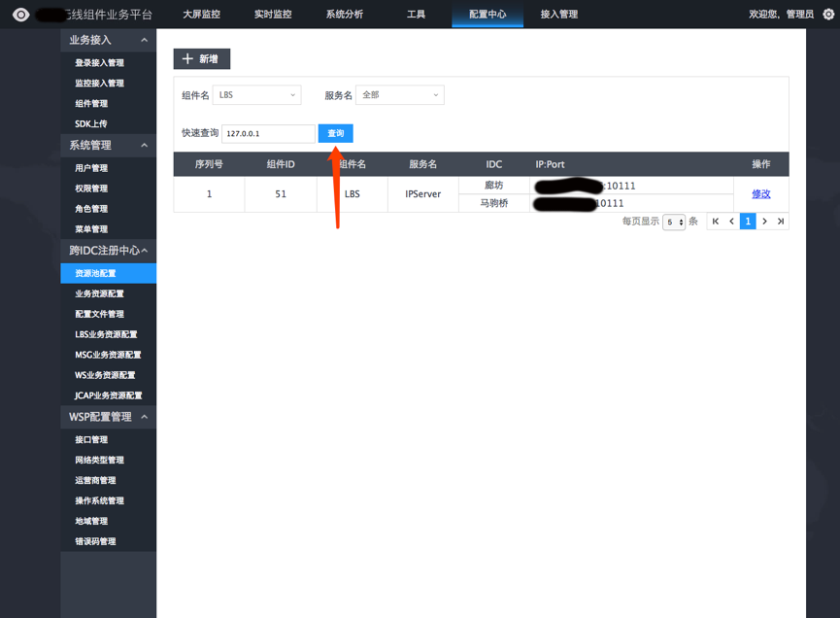
Task: Open the 配置中心 top tab
Action: point(487,14)
